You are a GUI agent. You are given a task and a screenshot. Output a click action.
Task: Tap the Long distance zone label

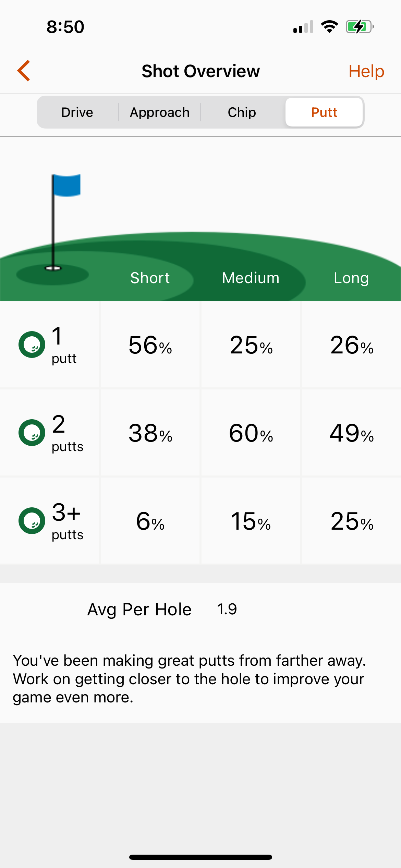pyautogui.click(x=351, y=278)
